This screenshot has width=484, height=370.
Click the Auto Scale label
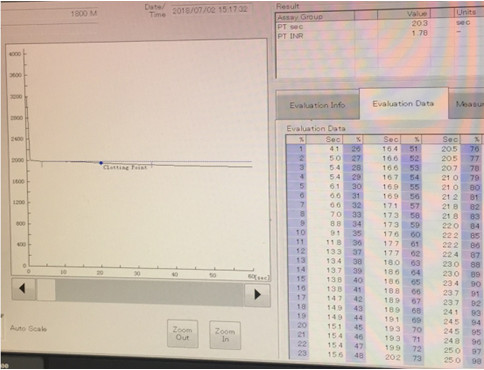28,328
